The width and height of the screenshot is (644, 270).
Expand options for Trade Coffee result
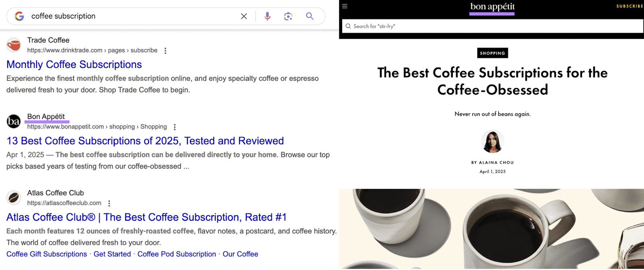165,51
